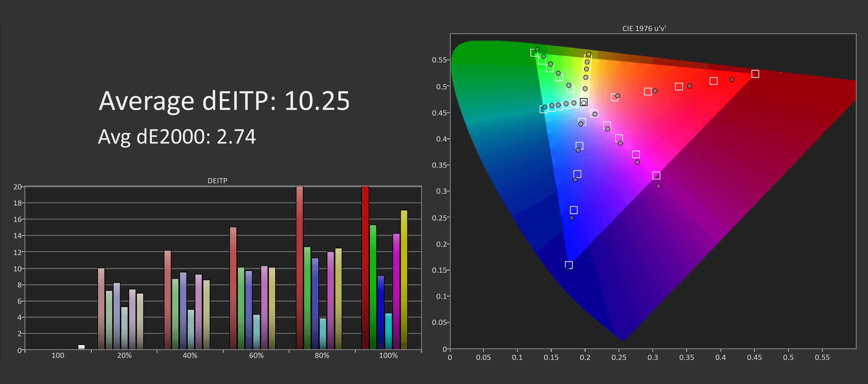Click the rightmost red measured circle marker
The width and height of the screenshot is (868, 384).
pyautogui.click(x=781, y=73)
